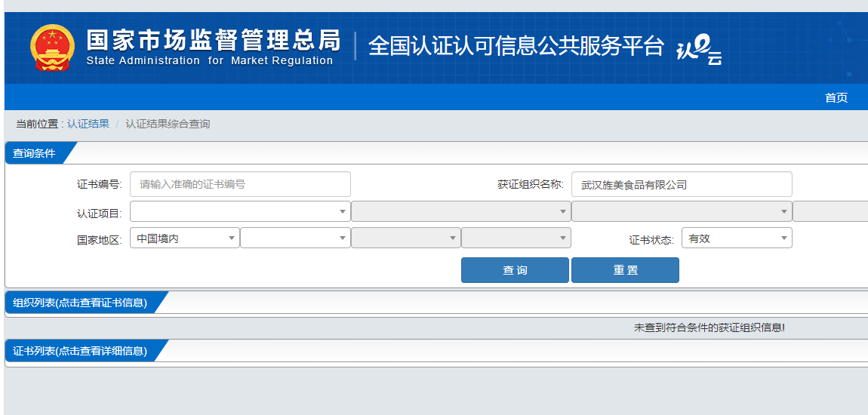Select the 证书列表 panel tab
Viewport: 868px width, 415px height.
tap(80, 351)
